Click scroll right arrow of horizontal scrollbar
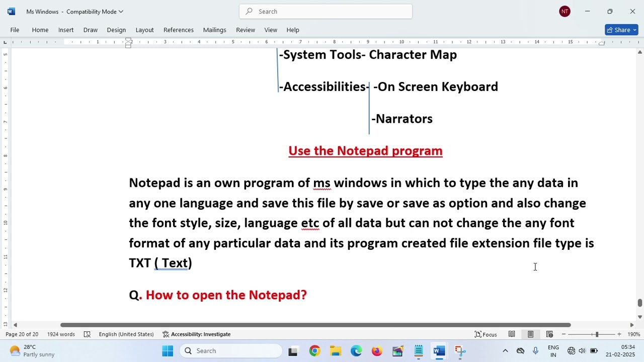644x362 pixels. (x=632, y=325)
